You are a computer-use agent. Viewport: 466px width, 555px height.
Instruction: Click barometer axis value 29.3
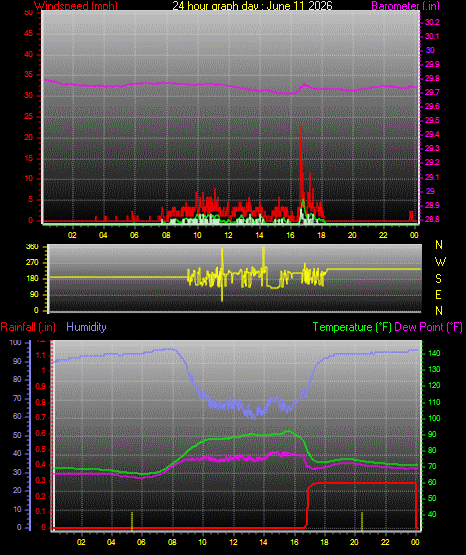pos(432,148)
